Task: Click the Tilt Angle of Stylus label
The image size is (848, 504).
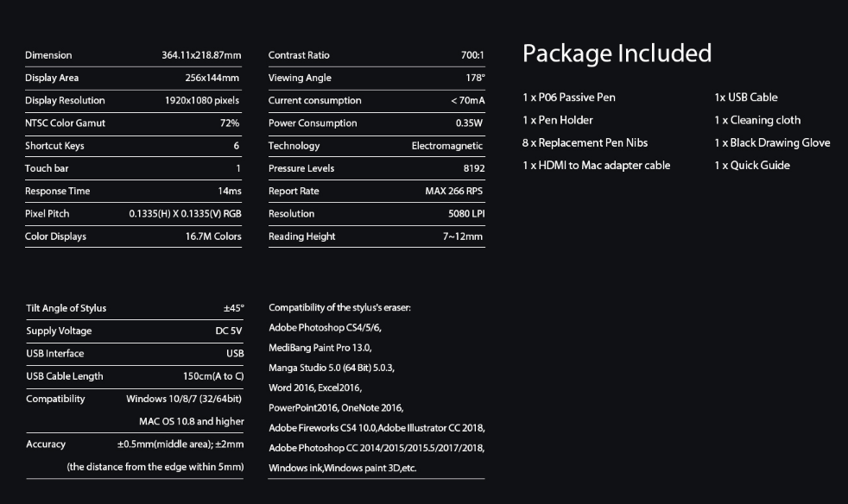Action: 66,308
